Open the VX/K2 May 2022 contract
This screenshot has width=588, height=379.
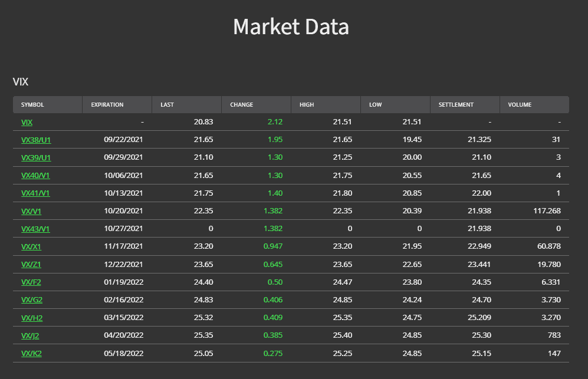pyautogui.click(x=31, y=352)
